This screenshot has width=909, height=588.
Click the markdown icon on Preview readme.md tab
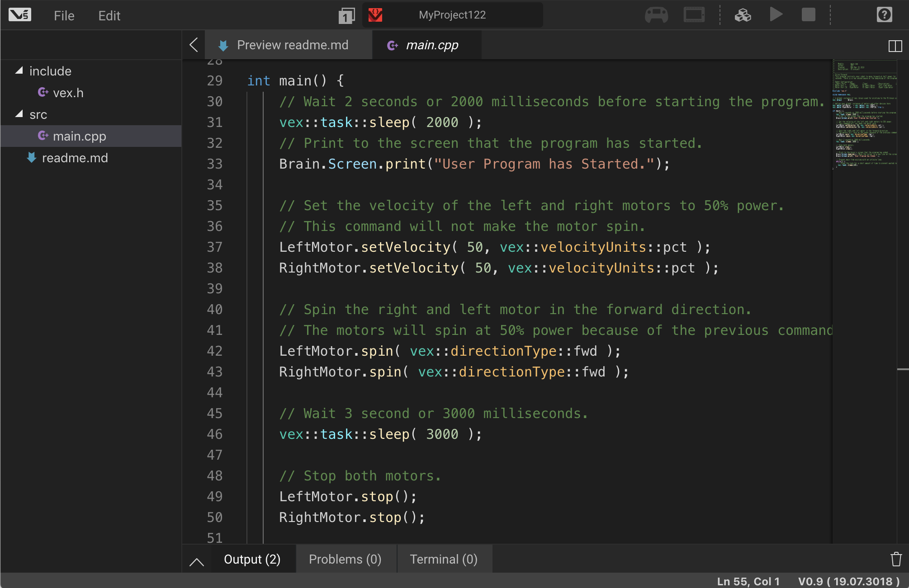(223, 45)
